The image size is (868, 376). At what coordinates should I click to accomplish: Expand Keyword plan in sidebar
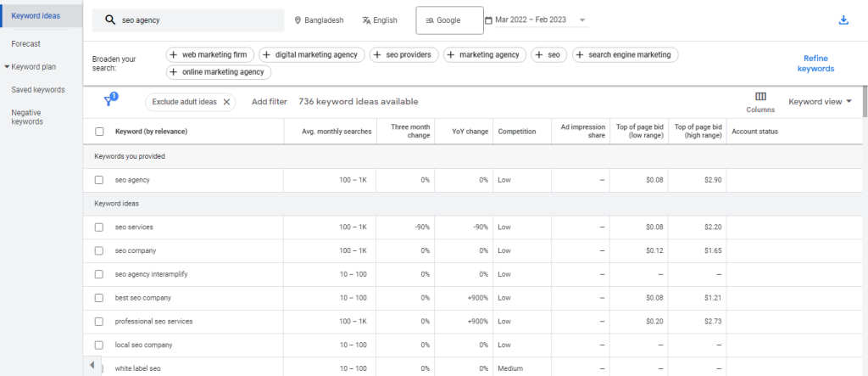point(30,66)
